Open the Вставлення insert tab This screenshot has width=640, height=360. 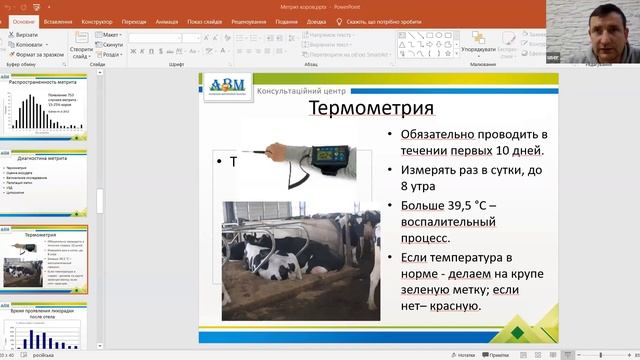(x=58, y=22)
